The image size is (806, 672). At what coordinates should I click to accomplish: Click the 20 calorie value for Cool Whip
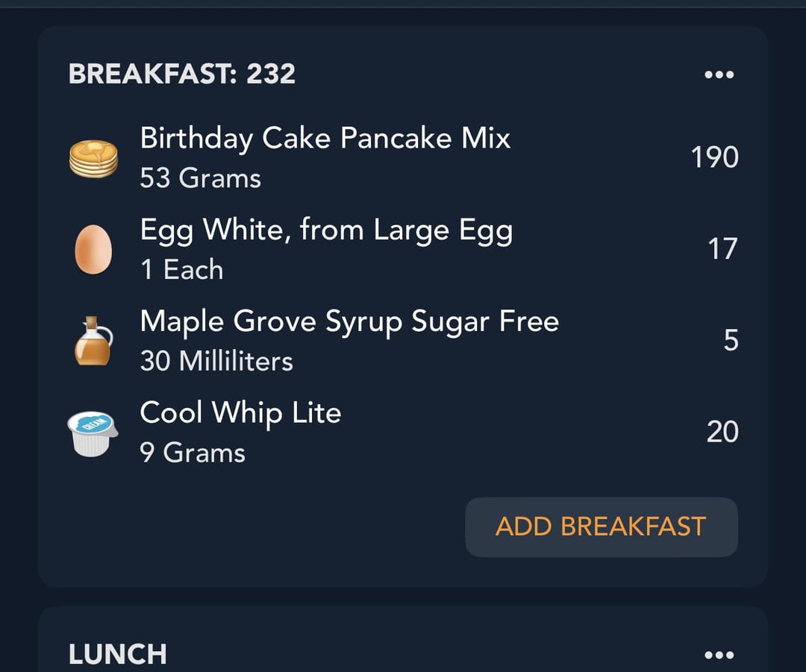[x=722, y=432]
